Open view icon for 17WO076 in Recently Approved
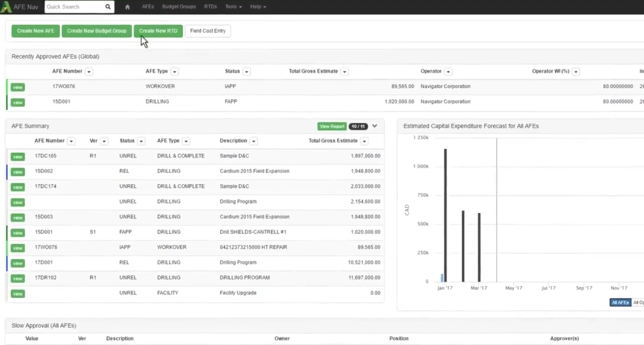The height and width of the screenshot is (345, 644). [17, 87]
